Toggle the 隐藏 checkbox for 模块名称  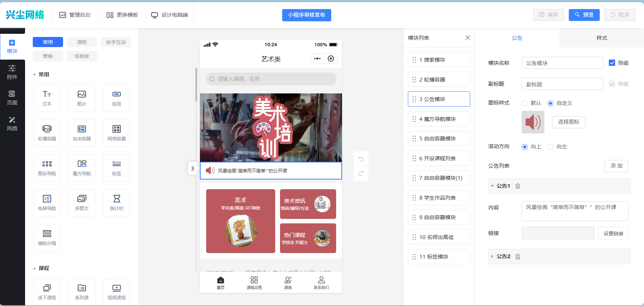point(612,63)
